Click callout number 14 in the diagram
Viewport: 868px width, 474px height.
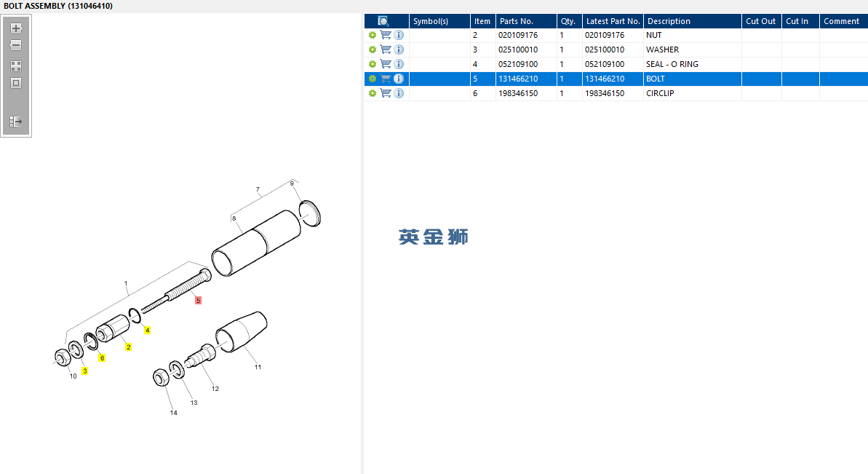[x=174, y=413]
